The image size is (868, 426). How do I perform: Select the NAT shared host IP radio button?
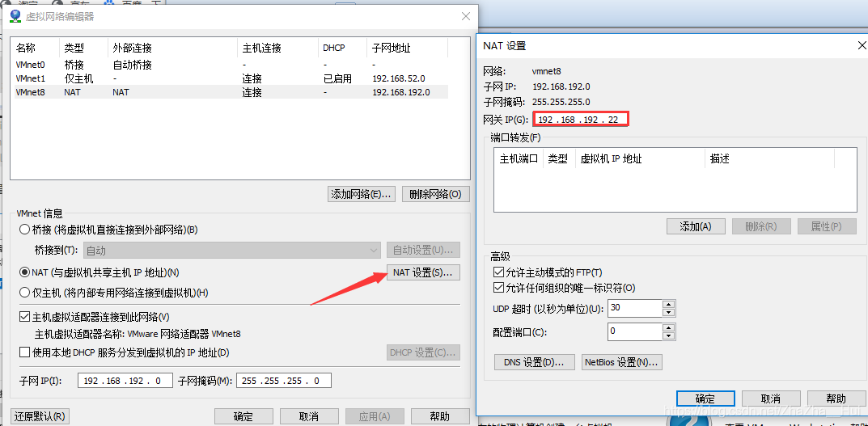click(x=24, y=272)
